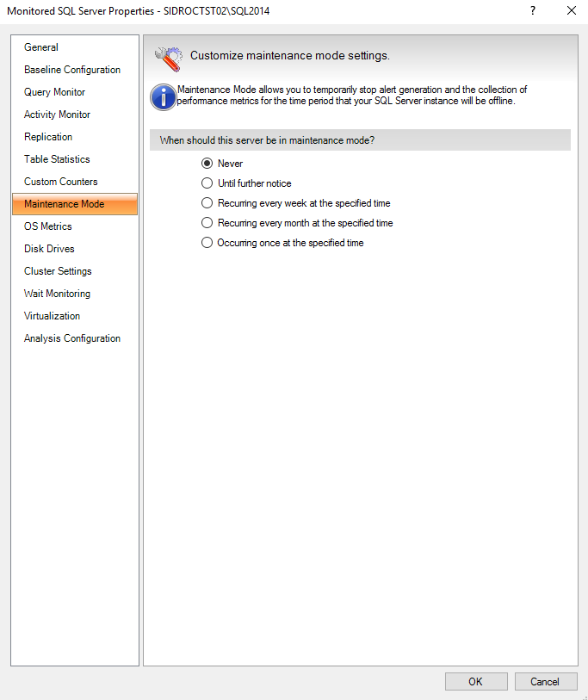
Task: Confirm changes with the OK button
Action: pos(476,682)
